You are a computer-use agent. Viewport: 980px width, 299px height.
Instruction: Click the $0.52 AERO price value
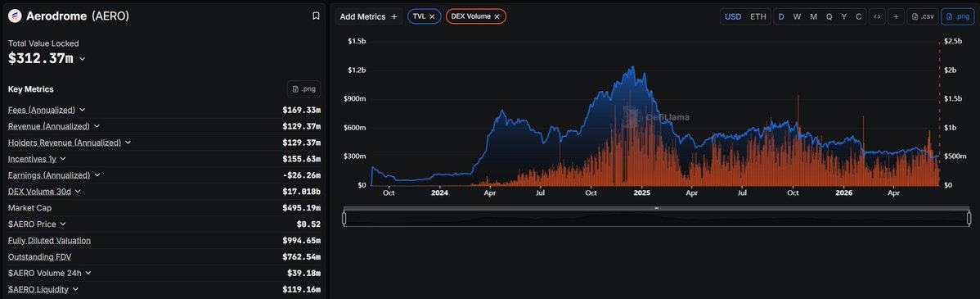308,224
